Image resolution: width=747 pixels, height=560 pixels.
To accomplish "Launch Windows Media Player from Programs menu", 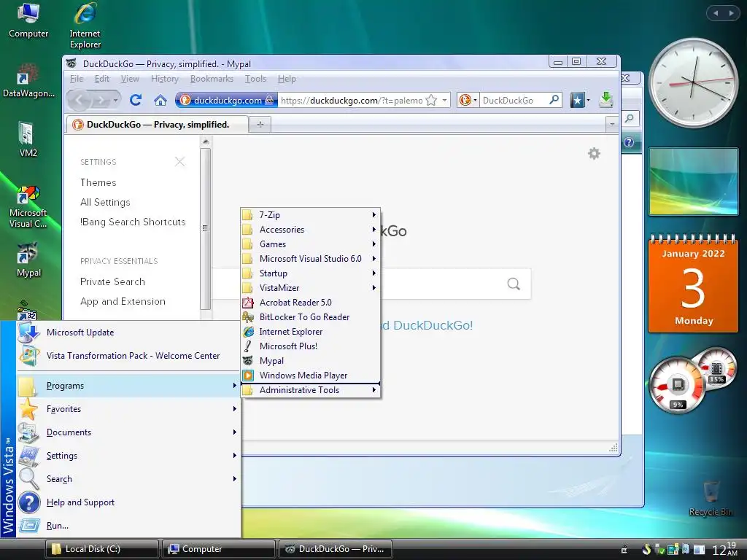I will [311, 376].
